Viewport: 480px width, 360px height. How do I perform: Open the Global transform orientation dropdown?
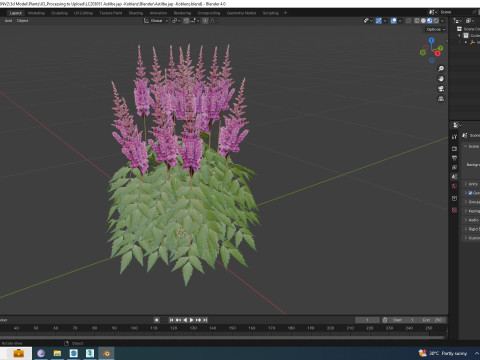tap(156, 21)
